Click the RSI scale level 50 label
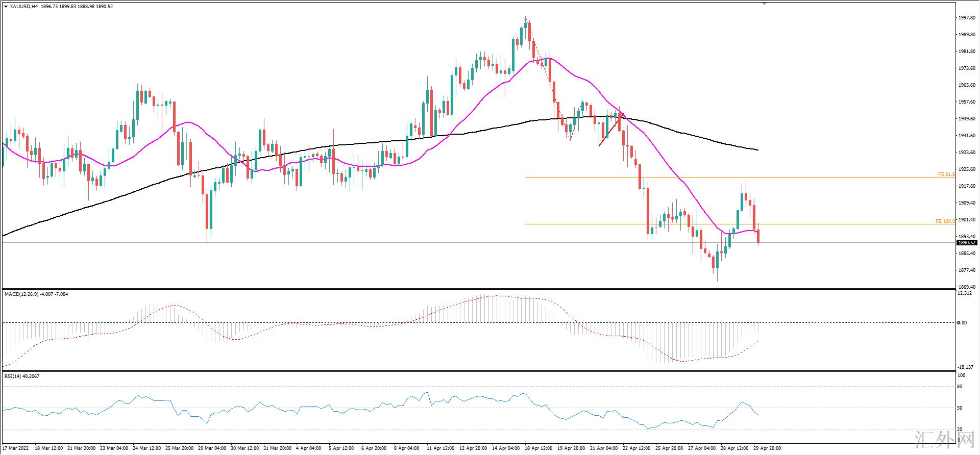The height and width of the screenshot is (455, 980). pos(960,408)
